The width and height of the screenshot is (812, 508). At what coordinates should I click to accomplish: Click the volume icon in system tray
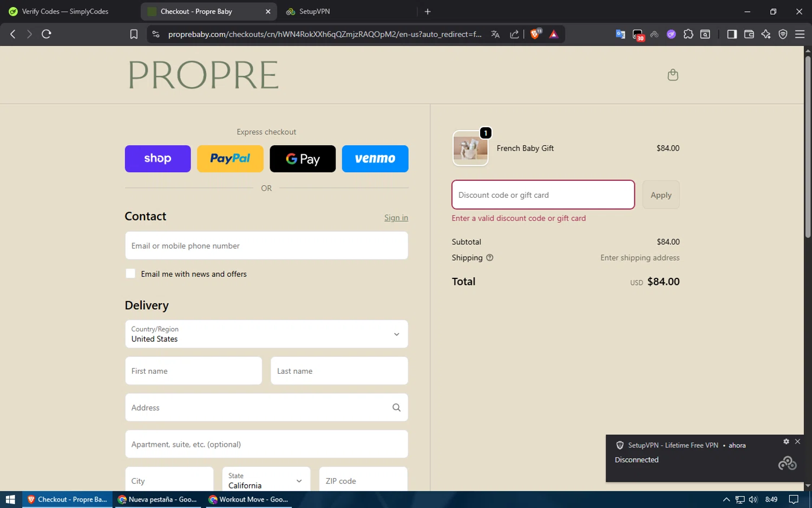753,499
